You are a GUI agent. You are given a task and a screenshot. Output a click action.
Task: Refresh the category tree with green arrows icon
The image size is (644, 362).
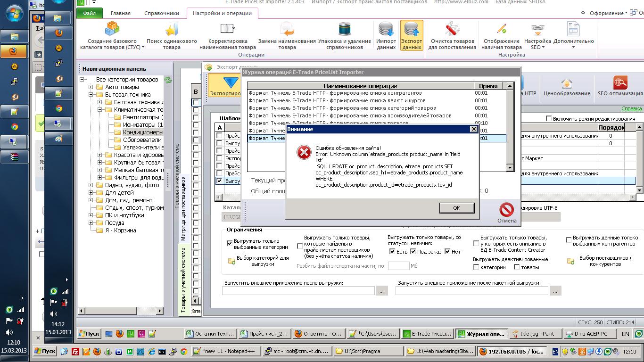tap(167, 81)
